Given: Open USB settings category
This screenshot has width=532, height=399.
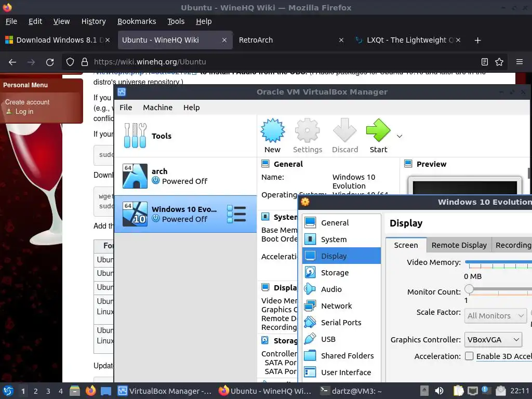Looking at the screenshot, I should click(x=341, y=339).
